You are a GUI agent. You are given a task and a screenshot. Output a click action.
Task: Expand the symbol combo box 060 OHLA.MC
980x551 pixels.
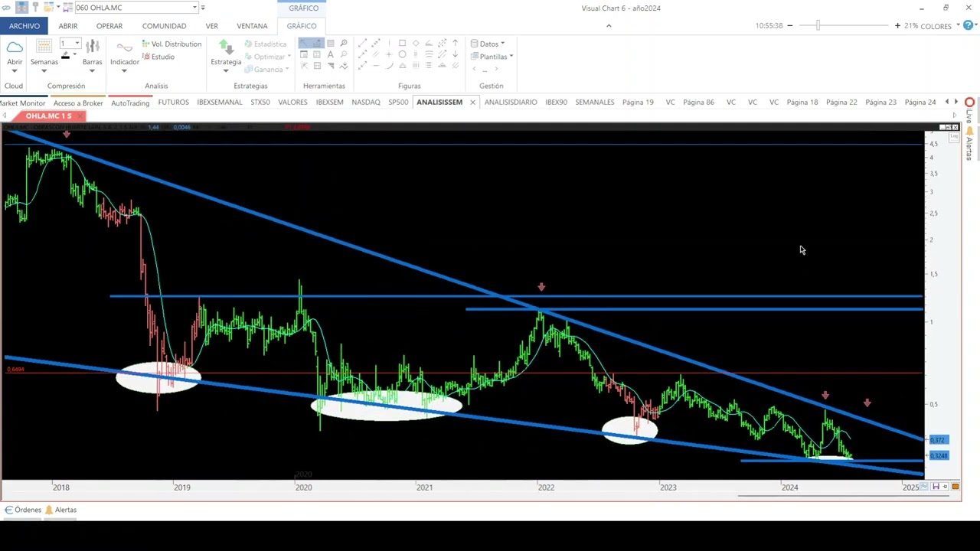coord(194,8)
